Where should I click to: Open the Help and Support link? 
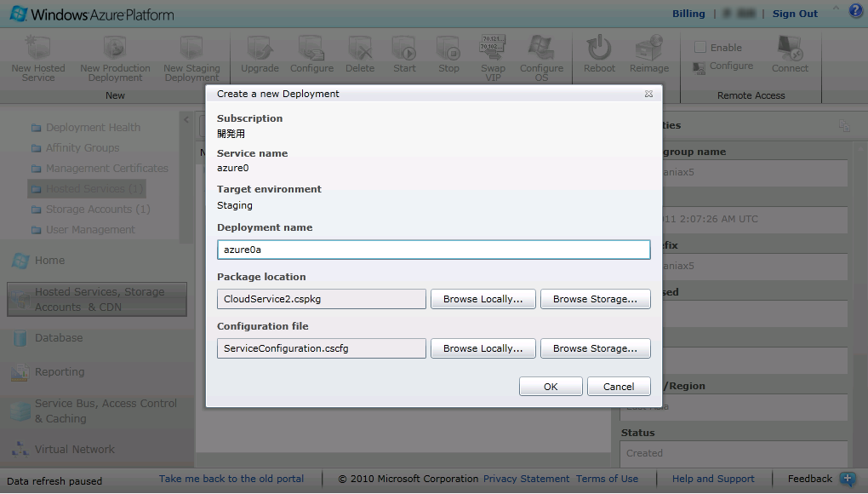(713, 479)
